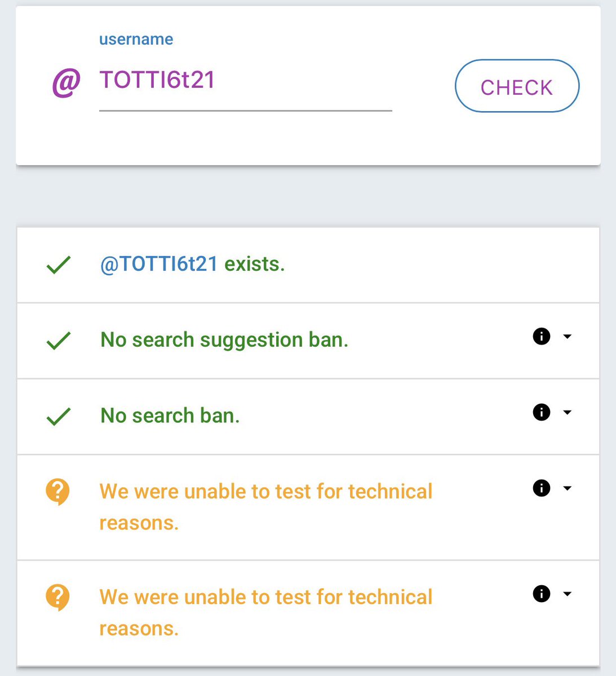Click orange question icon in bottom untested row
This screenshot has height=676, width=616.
pos(57,598)
